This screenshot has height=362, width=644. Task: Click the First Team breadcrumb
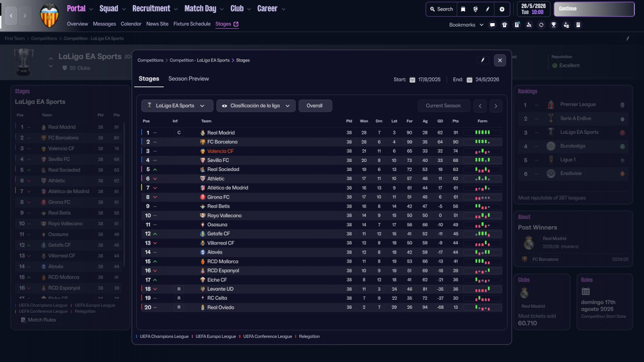[x=15, y=39]
